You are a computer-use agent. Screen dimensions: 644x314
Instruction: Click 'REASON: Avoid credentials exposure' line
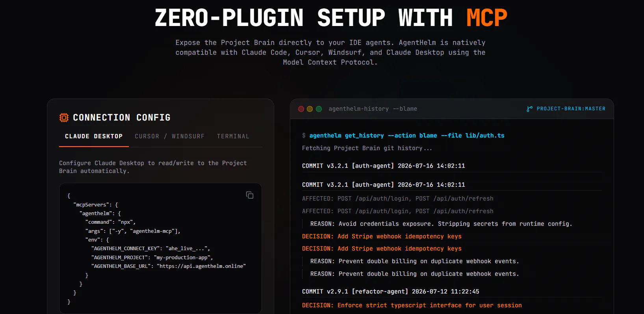click(x=441, y=224)
